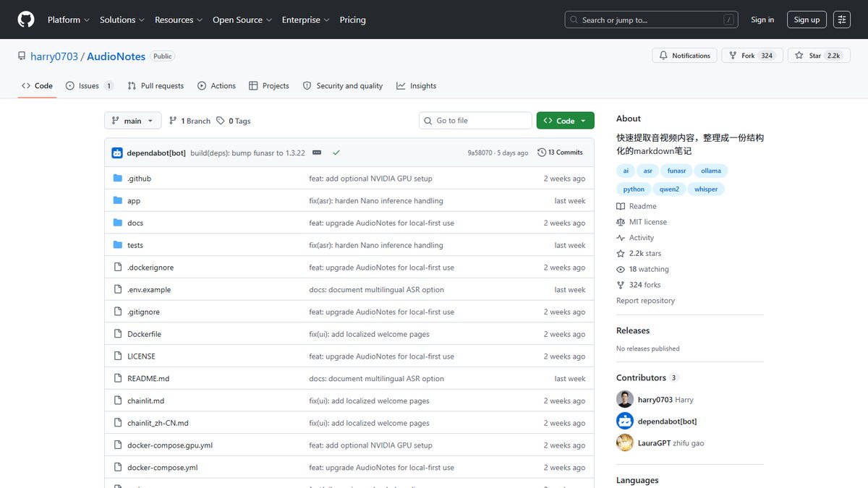Click the Search or jump to field

pos(651,20)
